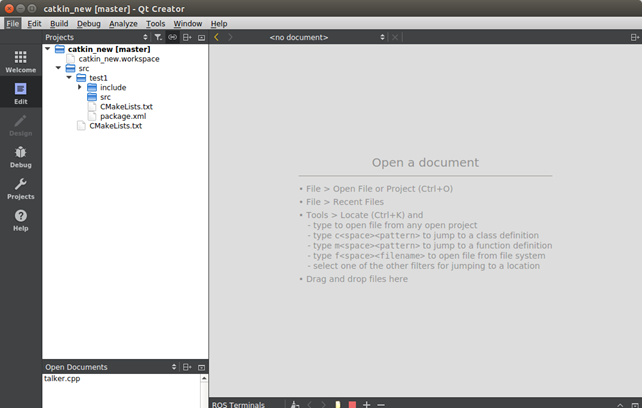
Task: Click the clean icon in ROS Terminals toolbar
Action: point(295,404)
